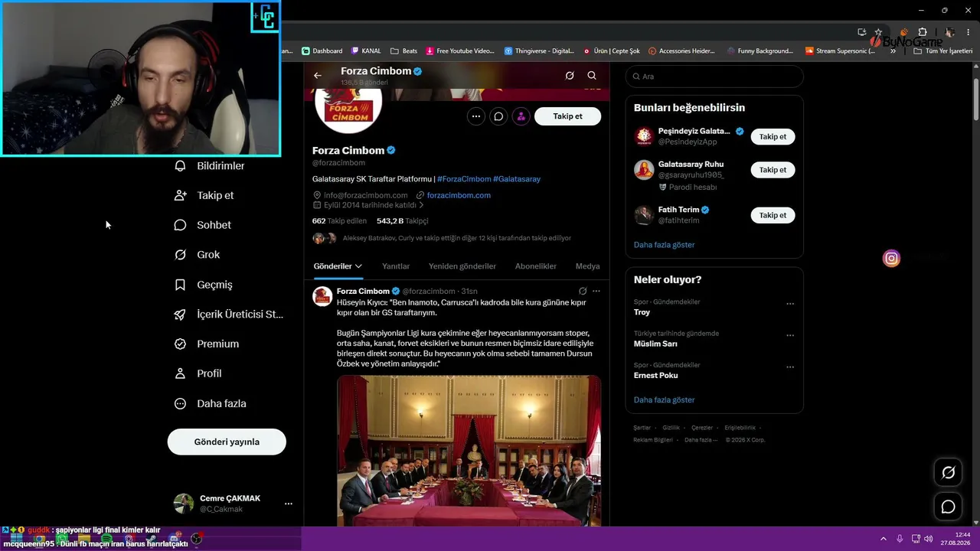Image resolution: width=980 pixels, height=551 pixels.
Task: Open the forzacimbom.com link
Action: pos(459,195)
